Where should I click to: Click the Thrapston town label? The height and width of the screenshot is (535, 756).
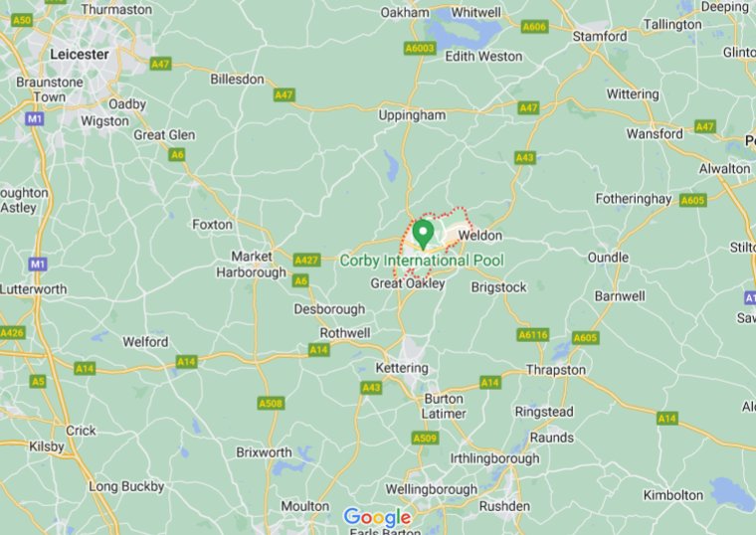click(x=556, y=370)
